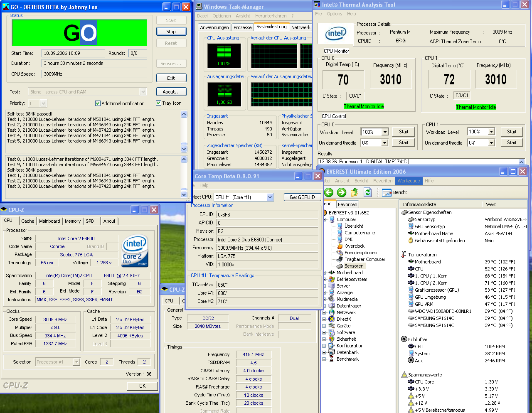The image size is (532, 413).
Task: Select the Benchmark hourglass icon in tree
Action: [332, 359]
